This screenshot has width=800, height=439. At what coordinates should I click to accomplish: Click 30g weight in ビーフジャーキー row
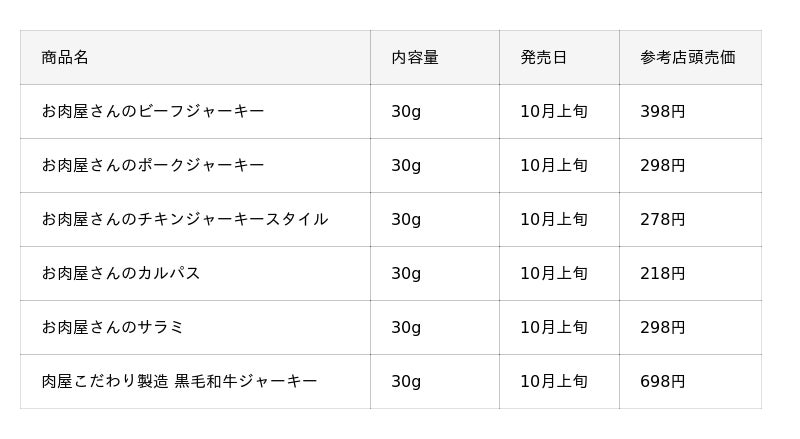[406, 112]
